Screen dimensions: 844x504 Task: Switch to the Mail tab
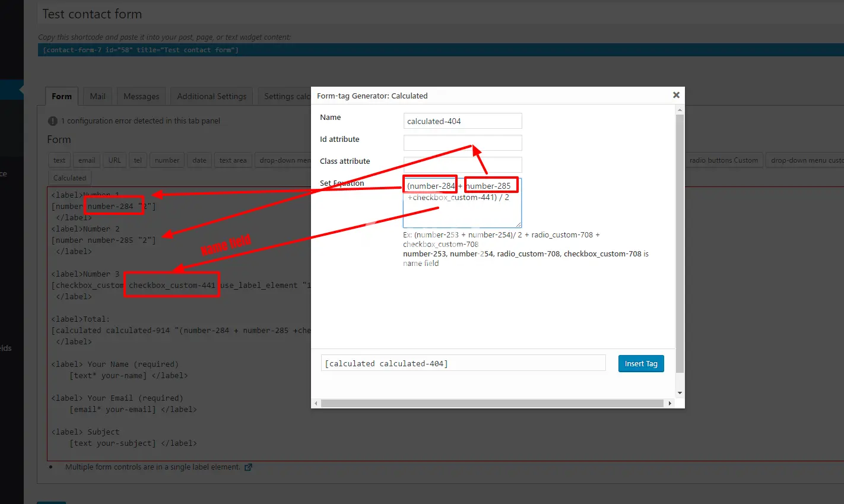[97, 96]
